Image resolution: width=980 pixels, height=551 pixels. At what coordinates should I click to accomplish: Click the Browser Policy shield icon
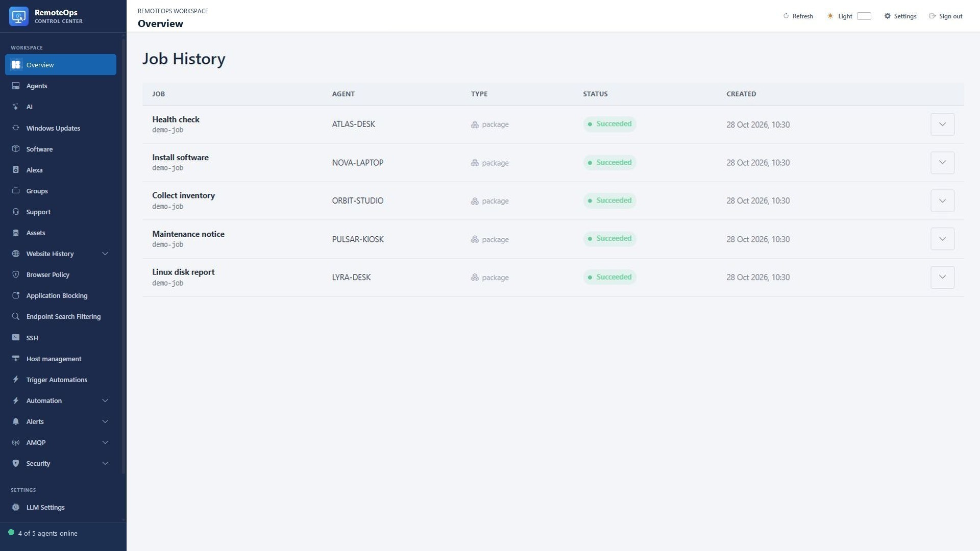(16, 274)
